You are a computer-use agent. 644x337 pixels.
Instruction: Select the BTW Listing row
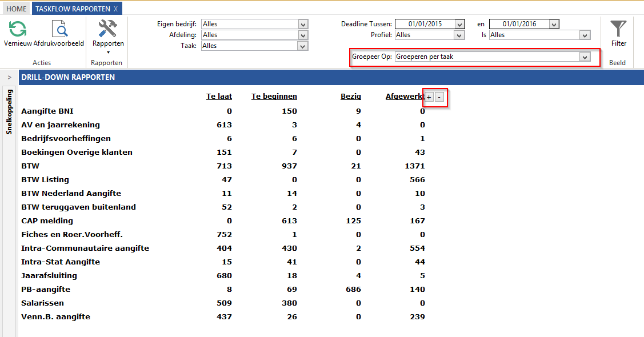tap(45, 179)
